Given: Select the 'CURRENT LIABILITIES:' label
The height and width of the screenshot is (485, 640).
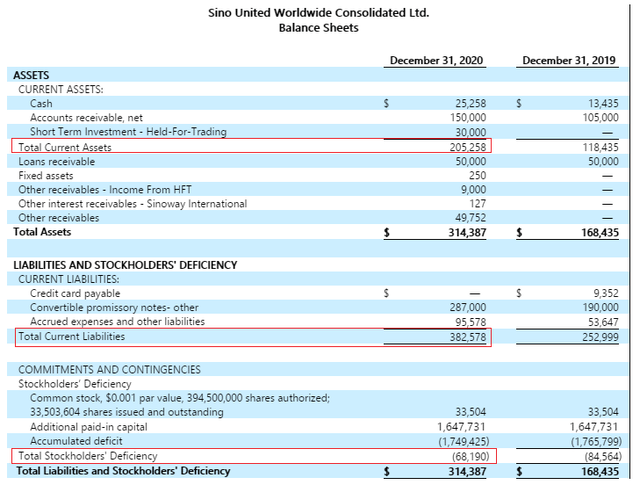Looking at the screenshot, I should (69, 279).
